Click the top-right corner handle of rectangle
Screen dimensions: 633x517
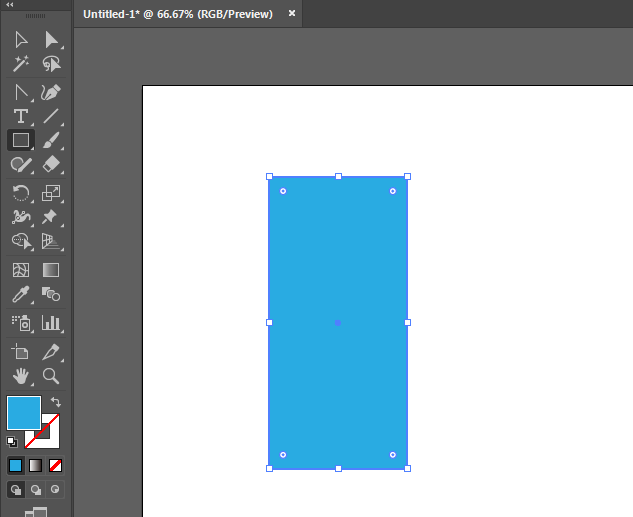[407, 177]
